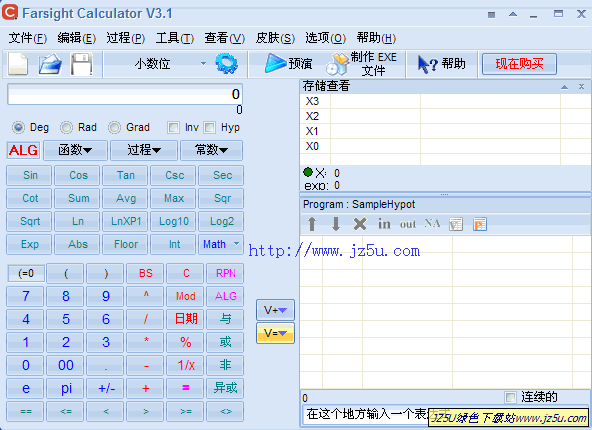Click the RPN mode button

(x=225, y=273)
